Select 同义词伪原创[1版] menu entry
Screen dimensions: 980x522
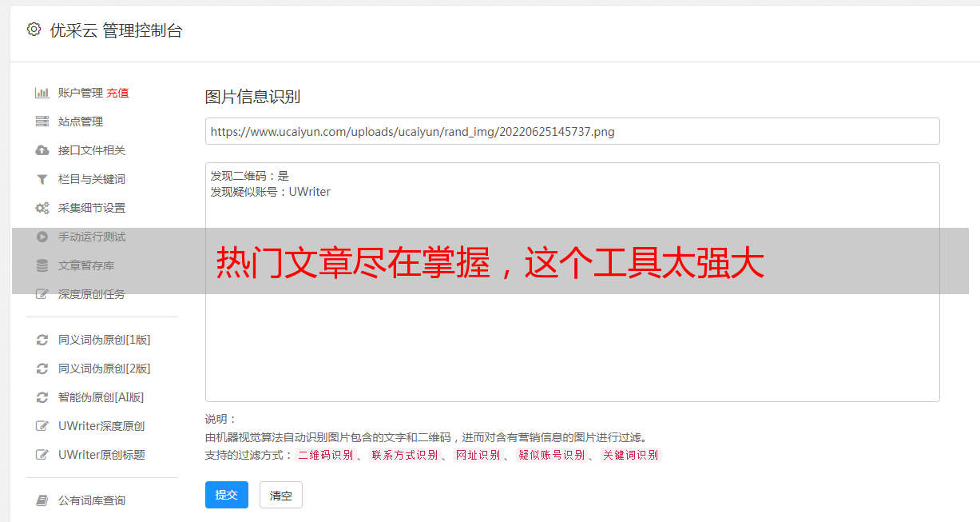pyautogui.click(x=105, y=340)
